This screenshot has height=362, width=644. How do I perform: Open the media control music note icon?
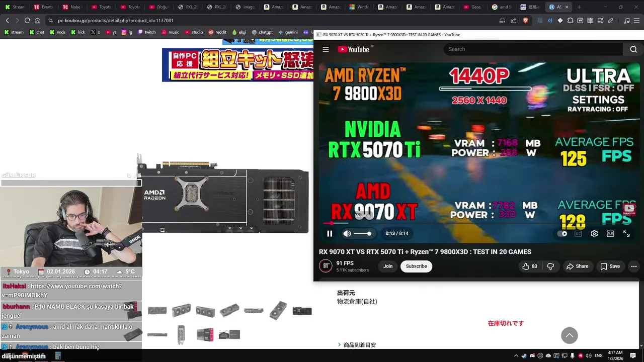tap(626, 21)
